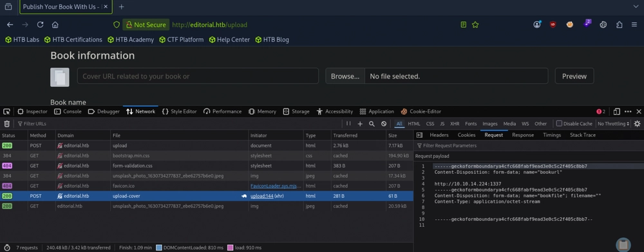Image resolution: width=644 pixels, height=252 pixels.
Task: Pause network recording
Action: 348,124
